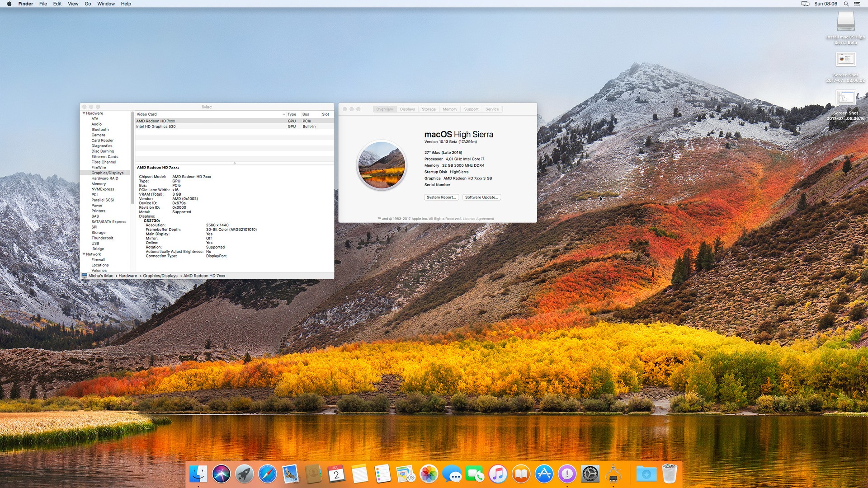Open Siri from the dock
This screenshot has height=488, width=868.
(221, 474)
